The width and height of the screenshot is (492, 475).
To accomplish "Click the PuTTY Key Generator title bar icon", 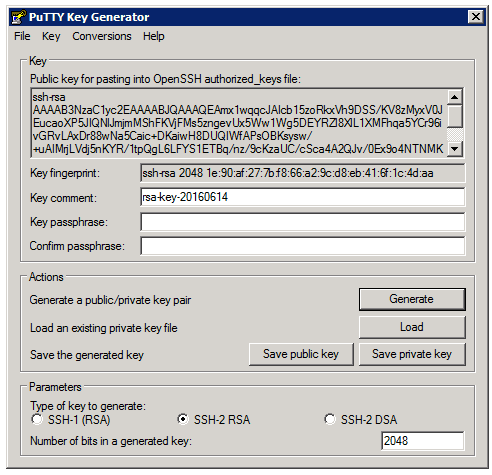I will 19,17.
